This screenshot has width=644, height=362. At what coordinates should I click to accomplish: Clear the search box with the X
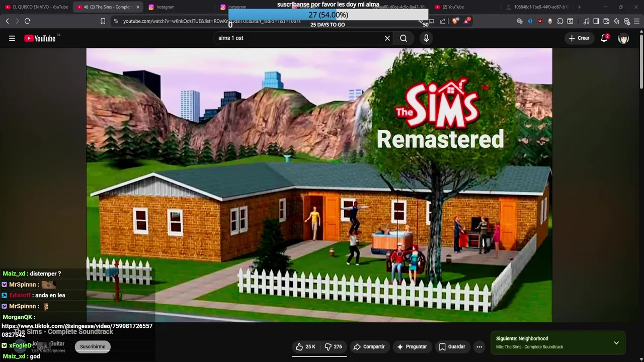point(387,38)
